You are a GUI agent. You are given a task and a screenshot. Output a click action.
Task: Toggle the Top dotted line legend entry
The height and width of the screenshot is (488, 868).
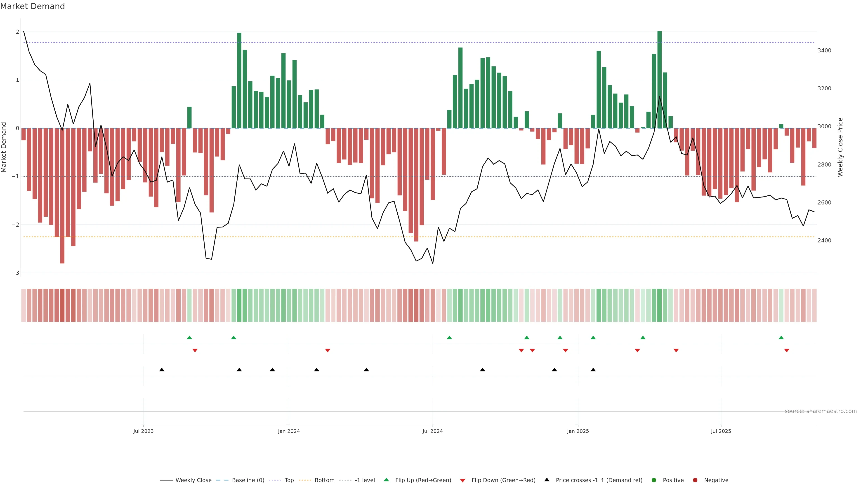[289, 480]
